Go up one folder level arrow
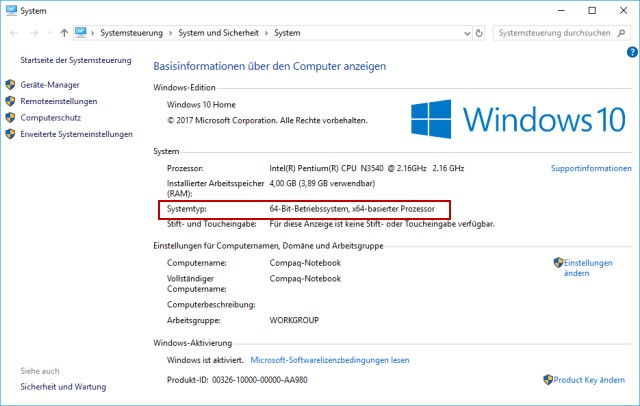The image size is (640, 406). pos(64,33)
